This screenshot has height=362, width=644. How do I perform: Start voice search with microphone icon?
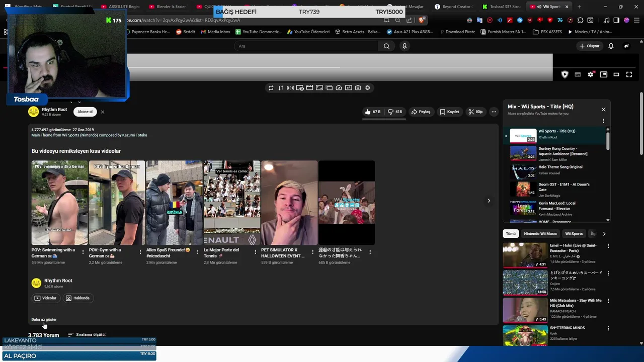(405, 46)
